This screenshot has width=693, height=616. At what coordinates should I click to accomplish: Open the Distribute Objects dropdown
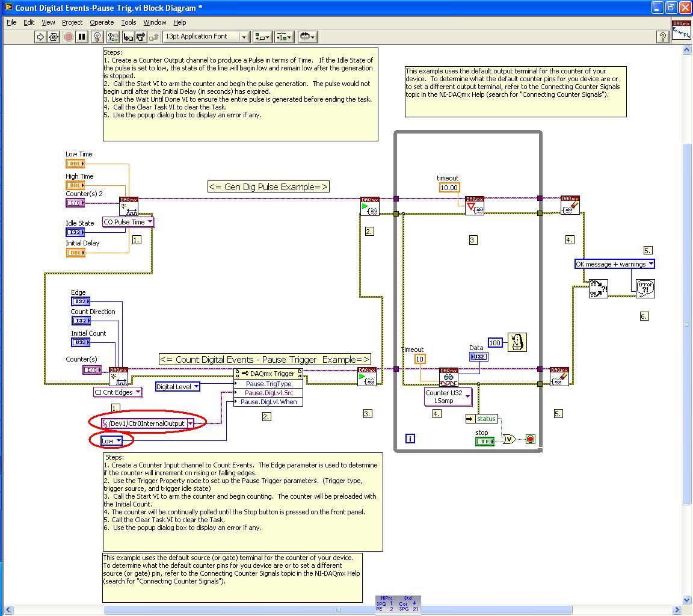[284, 37]
